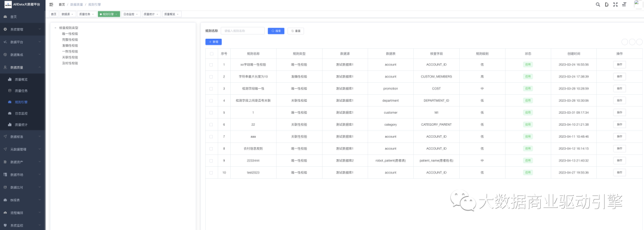Click the 数据比对 icon in the sidebar
The image size is (644, 230).
coord(5,187)
